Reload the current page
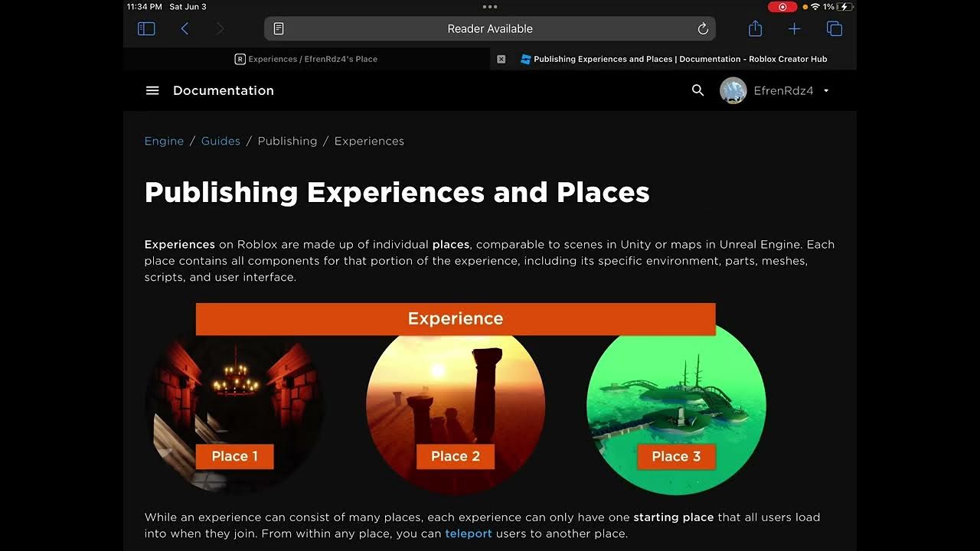Viewport: 980px width, 551px height. coord(703,28)
